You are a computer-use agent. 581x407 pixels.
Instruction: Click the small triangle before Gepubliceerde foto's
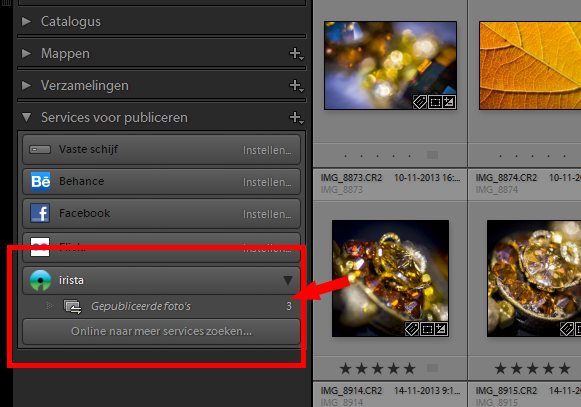[50, 306]
